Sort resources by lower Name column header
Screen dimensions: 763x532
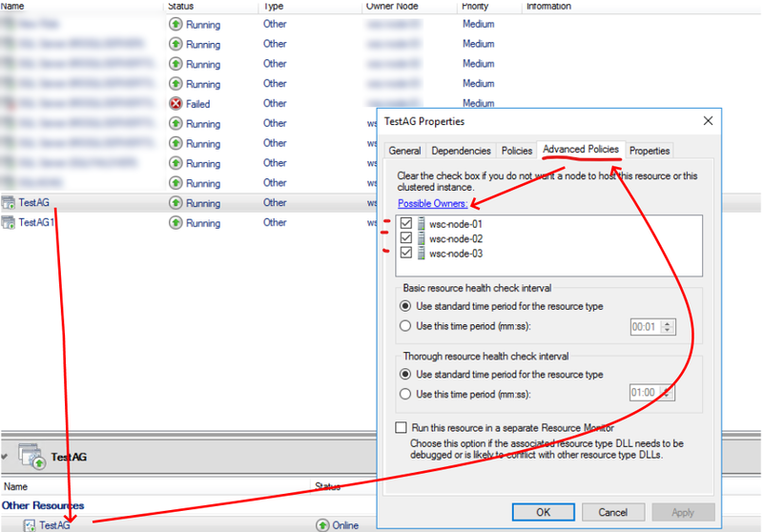(15, 486)
